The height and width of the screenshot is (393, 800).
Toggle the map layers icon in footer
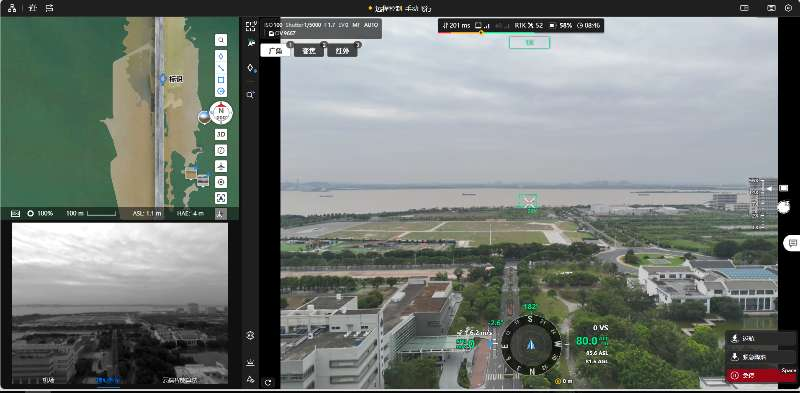(15, 213)
